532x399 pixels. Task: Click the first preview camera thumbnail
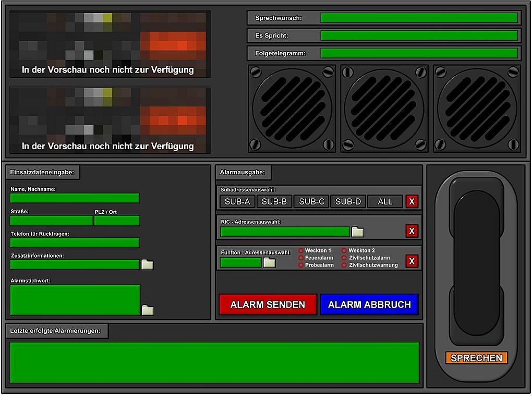(x=110, y=44)
